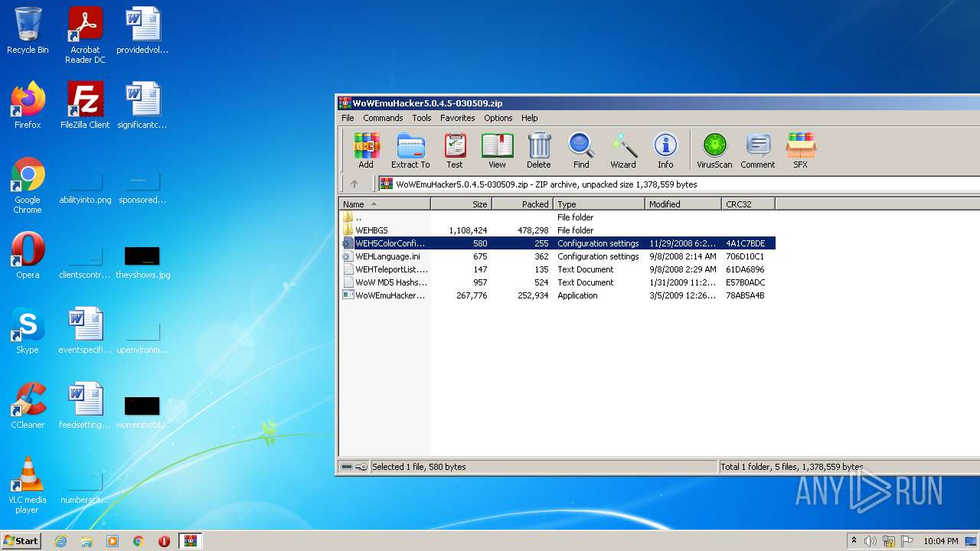Click the archive path address field

click(678, 184)
